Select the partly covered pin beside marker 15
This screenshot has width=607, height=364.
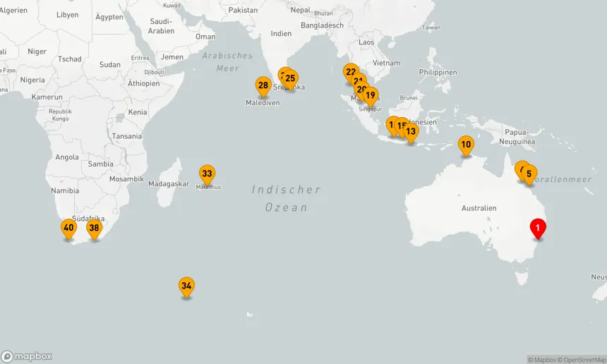(x=390, y=125)
